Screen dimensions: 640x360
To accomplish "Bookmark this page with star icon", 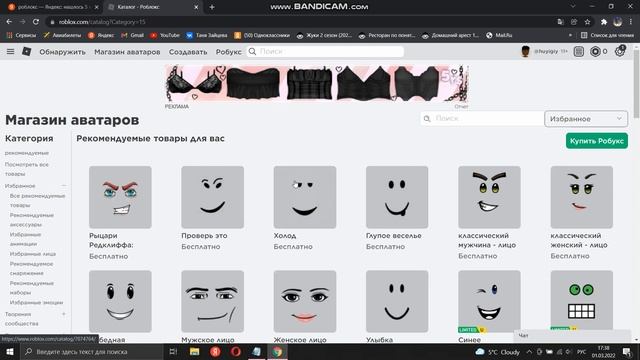I will (x=587, y=22).
